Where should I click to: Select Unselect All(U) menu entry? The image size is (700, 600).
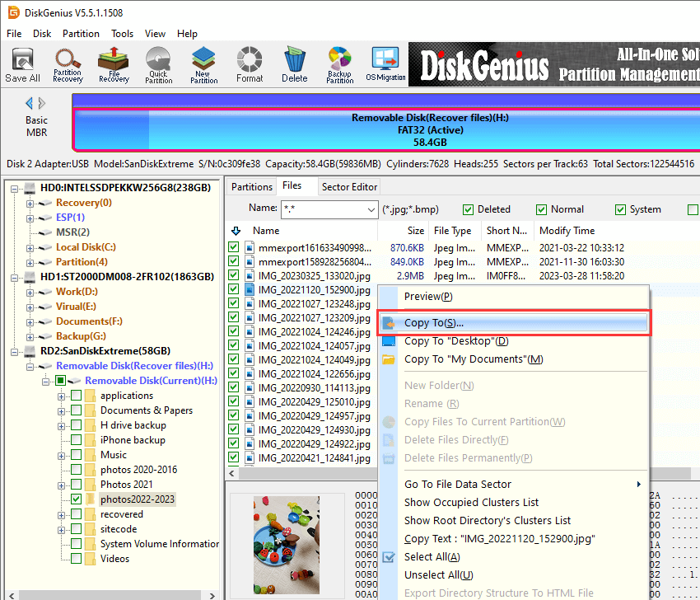pos(513,575)
